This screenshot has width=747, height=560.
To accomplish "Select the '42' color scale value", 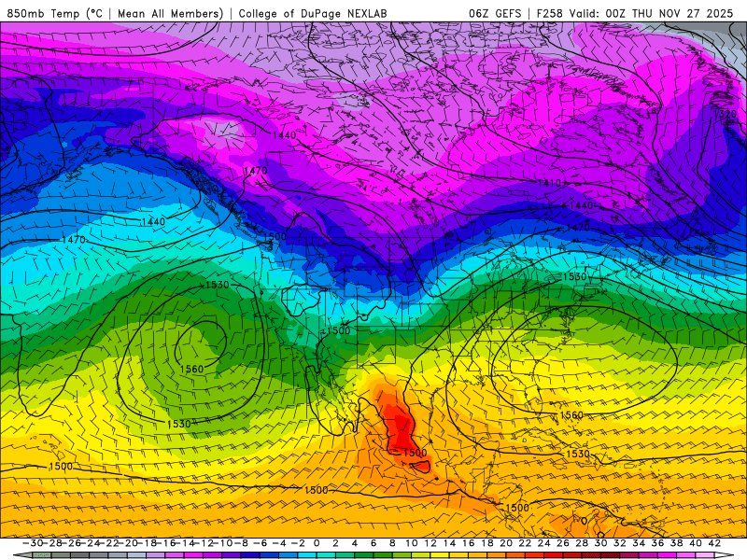I will point(714,543).
